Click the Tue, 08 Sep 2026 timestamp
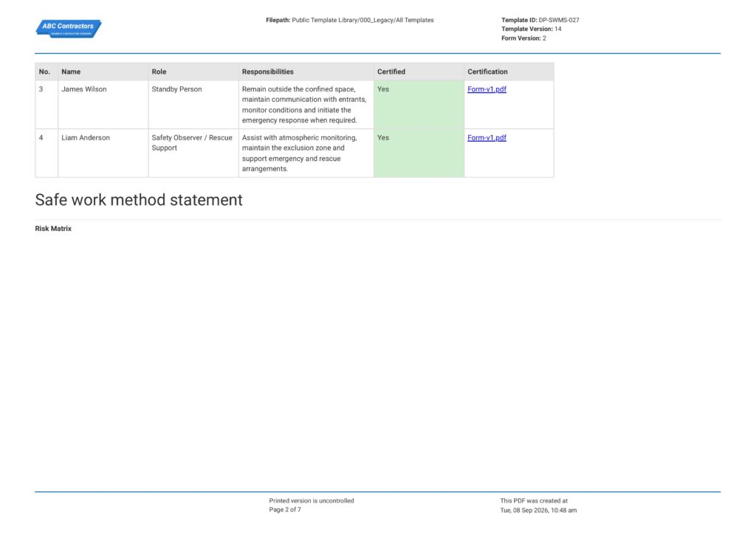 tap(538, 511)
